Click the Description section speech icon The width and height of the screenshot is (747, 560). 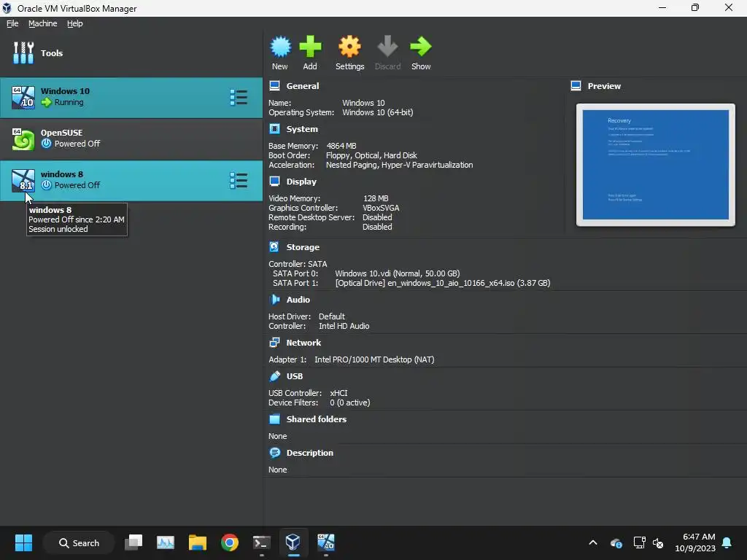(x=274, y=452)
